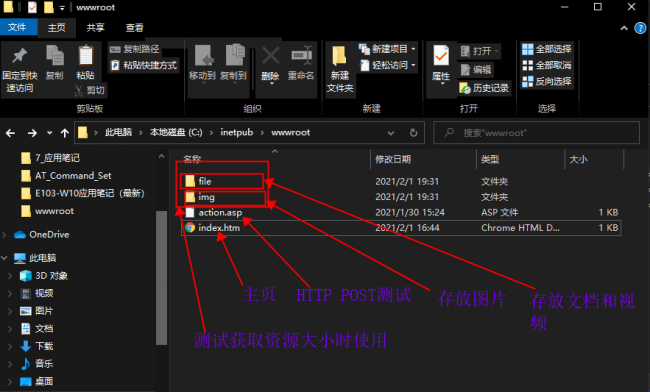Click the wwwroot breadcrumb in address bar
The width and height of the screenshot is (650, 392).
pos(290,133)
